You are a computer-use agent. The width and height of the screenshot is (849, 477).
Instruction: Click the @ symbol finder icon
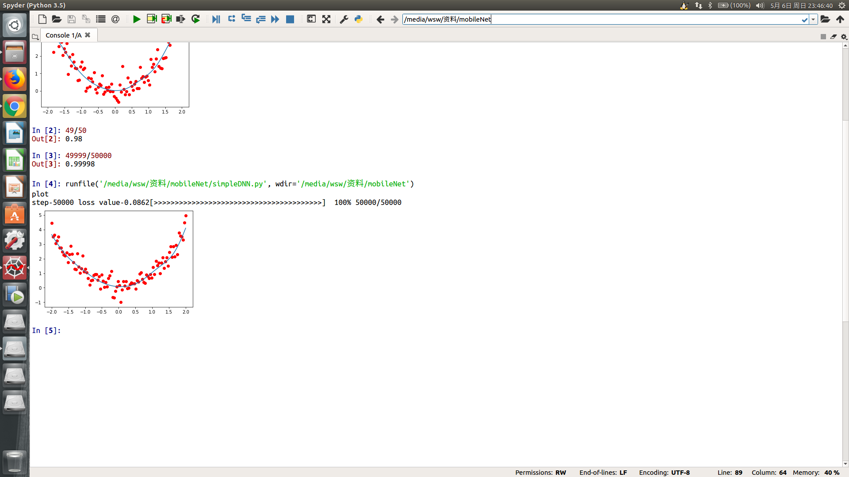point(115,19)
